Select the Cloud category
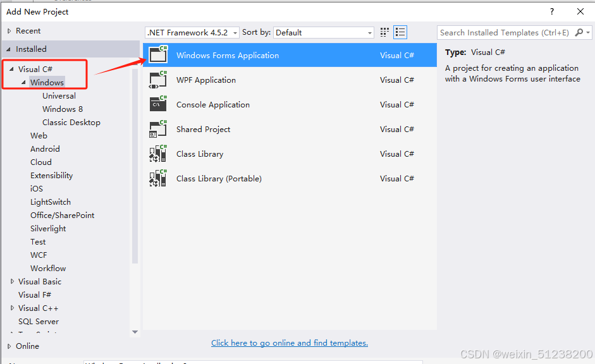 coord(41,162)
